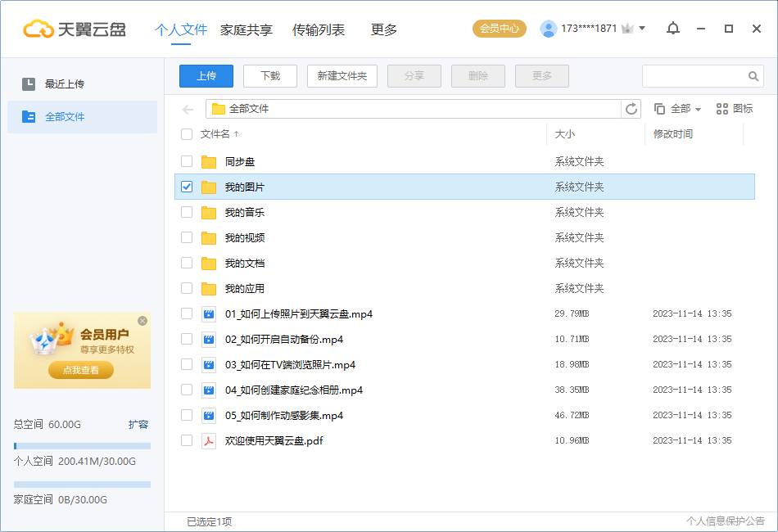Refresh the file list
778x532 pixels.
click(x=630, y=108)
